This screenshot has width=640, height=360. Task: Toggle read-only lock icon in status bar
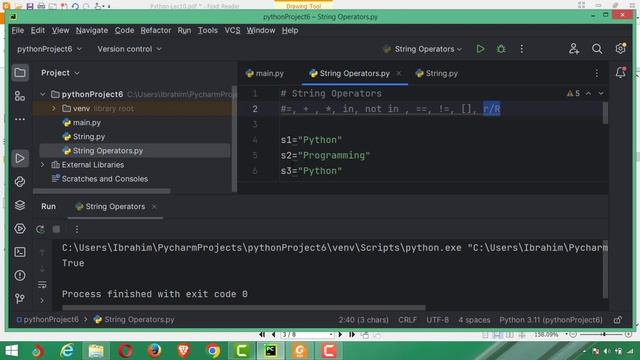pos(618,320)
